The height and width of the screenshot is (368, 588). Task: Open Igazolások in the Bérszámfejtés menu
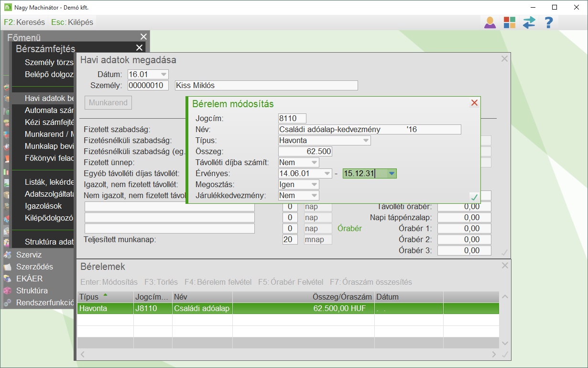[44, 206]
